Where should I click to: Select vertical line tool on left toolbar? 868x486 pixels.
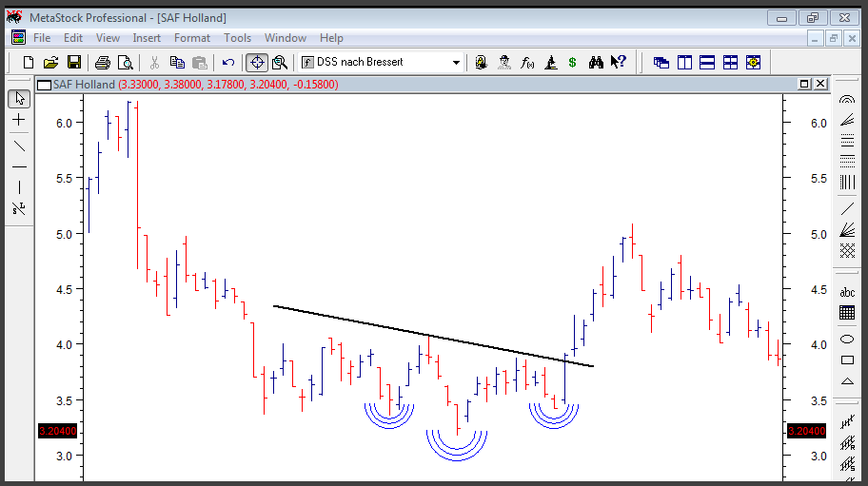point(19,187)
